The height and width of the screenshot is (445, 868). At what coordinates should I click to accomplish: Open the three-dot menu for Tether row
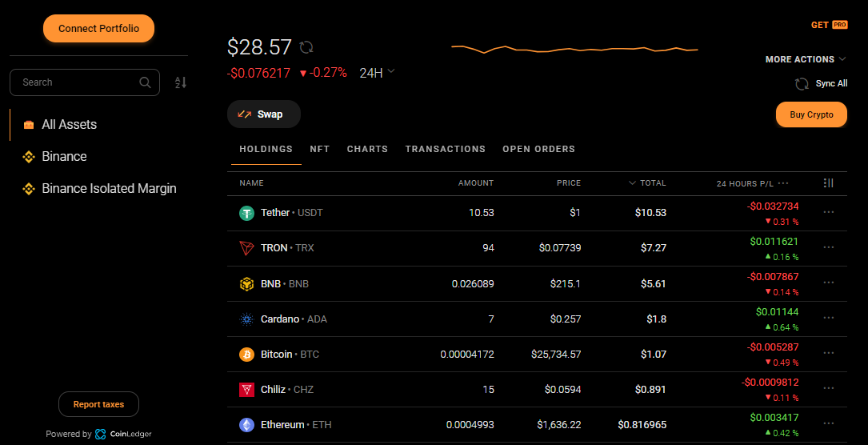tap(829, 212)
